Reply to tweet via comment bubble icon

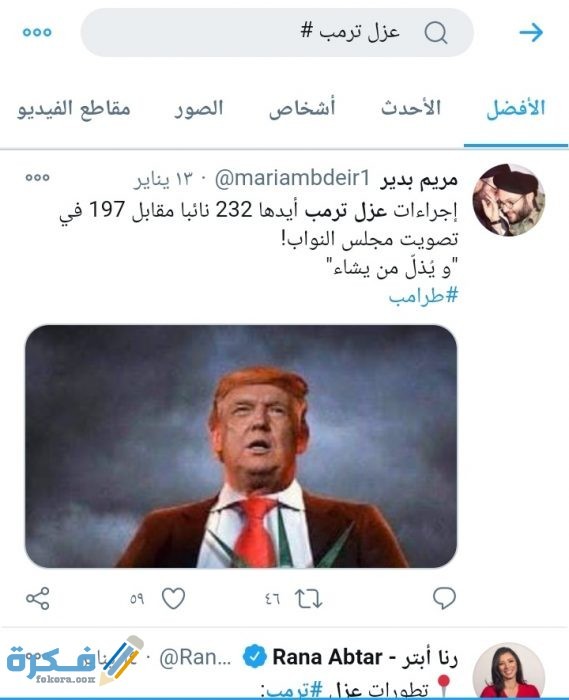pos(444,598)
